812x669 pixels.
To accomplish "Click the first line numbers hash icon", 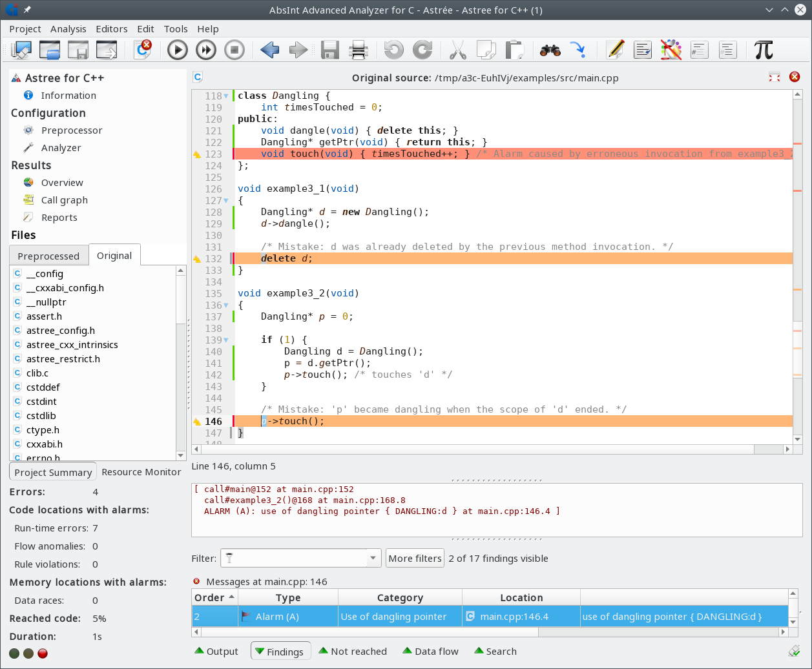I will [x=700, y=50].
